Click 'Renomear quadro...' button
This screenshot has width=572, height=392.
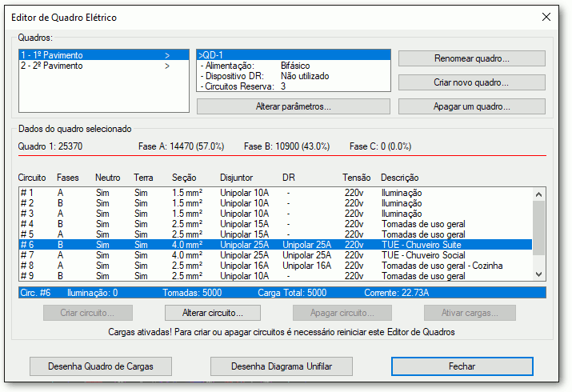[x=472, y=58]
